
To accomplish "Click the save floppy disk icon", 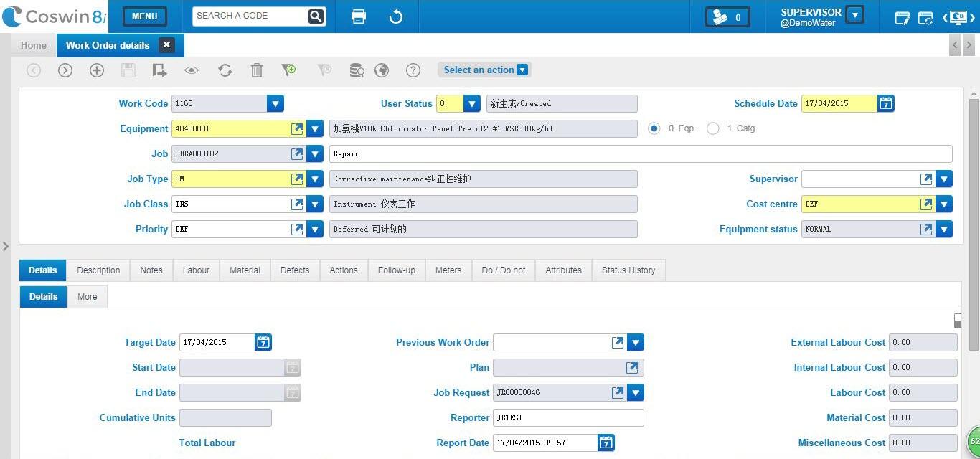I will click(128, 70).
